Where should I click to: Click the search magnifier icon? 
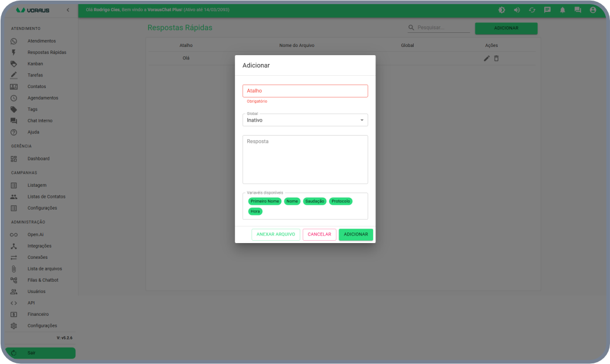point(411,28)
